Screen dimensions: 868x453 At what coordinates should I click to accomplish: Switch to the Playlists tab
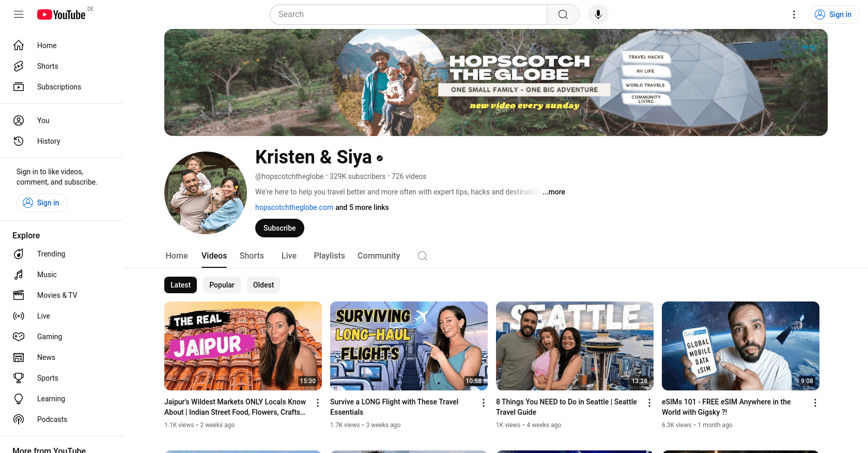[x=329, y=256]
